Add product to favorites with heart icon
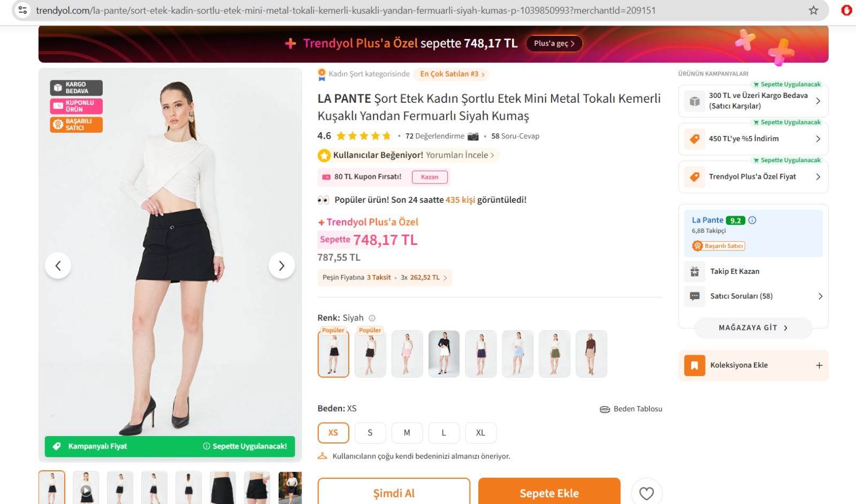The height and width of the screenshot is (504, 856). tap(646, 493)
